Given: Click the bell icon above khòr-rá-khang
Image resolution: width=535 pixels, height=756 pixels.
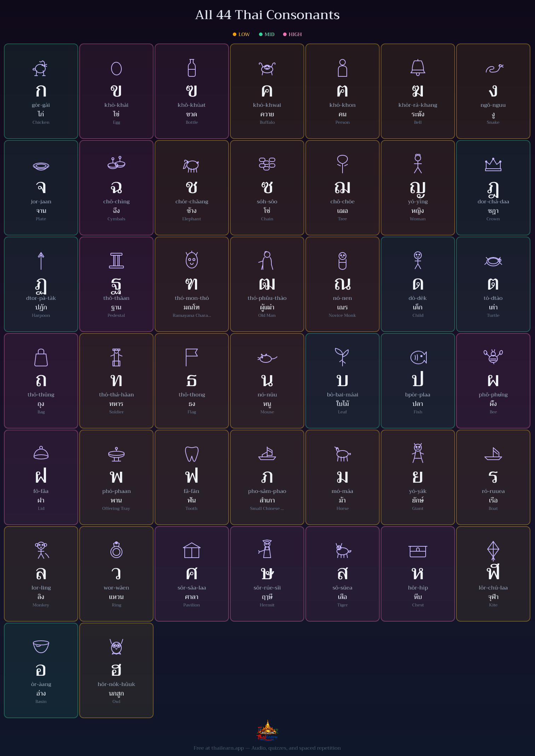Looking at the screenshot, I should pyautogui.click(x=418, y=68).
